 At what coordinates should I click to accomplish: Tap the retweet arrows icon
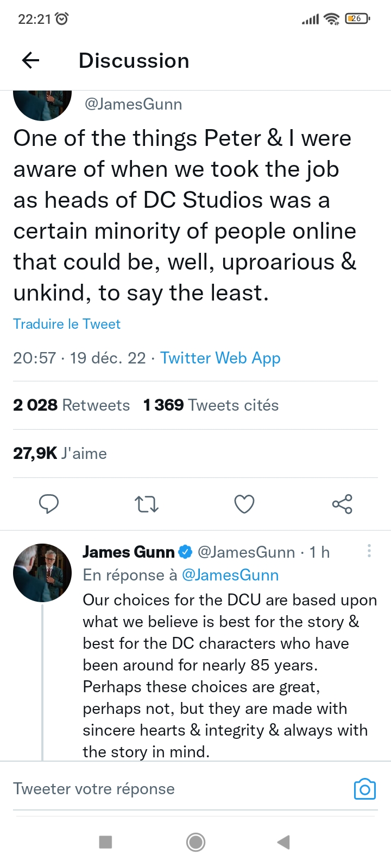pos(147,504)
